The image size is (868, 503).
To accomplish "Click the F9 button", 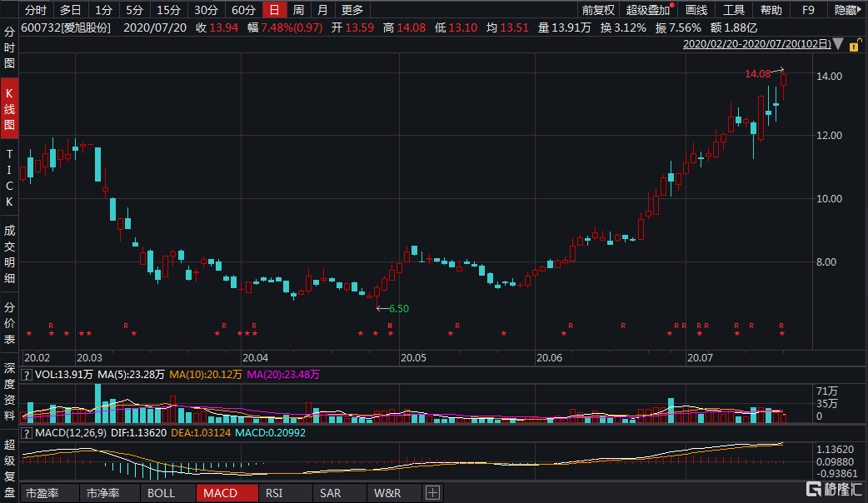I will pyautogui.click(x=808, y=10).
